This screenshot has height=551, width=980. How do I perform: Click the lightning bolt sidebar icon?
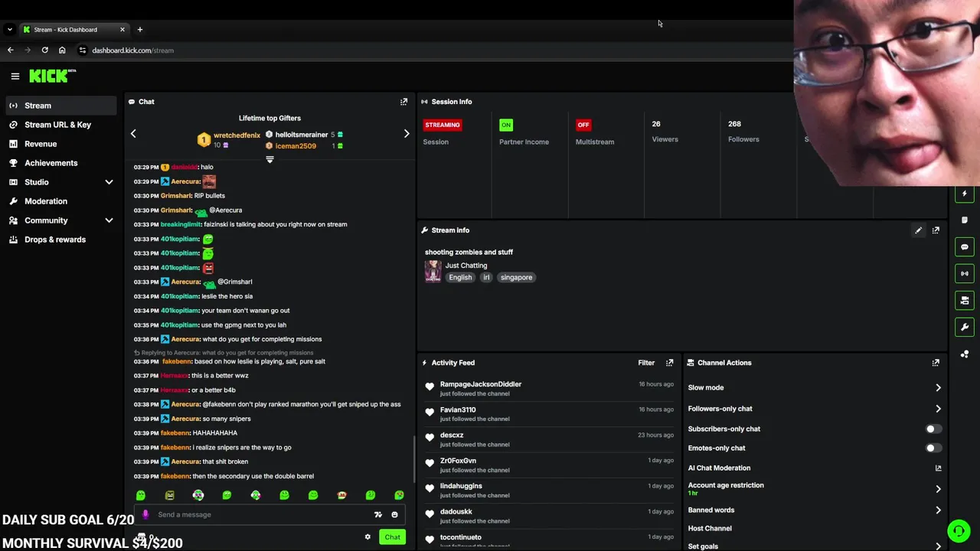point(965,194)
